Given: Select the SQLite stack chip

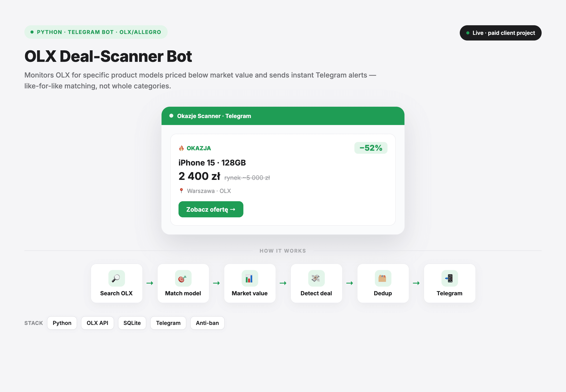Looking at the screenshot, I should [x=132, y=323].
